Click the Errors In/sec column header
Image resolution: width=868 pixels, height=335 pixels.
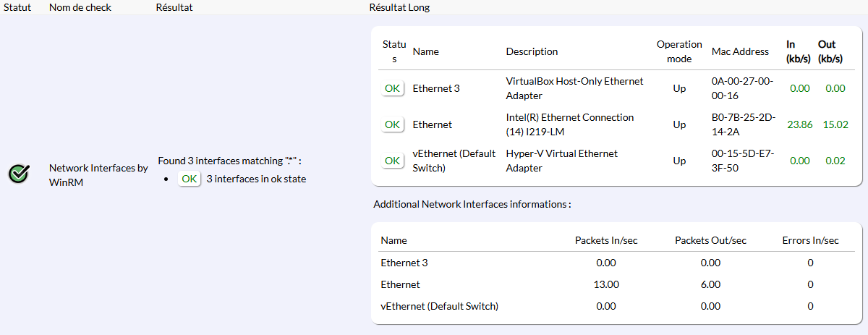point(810,240)
